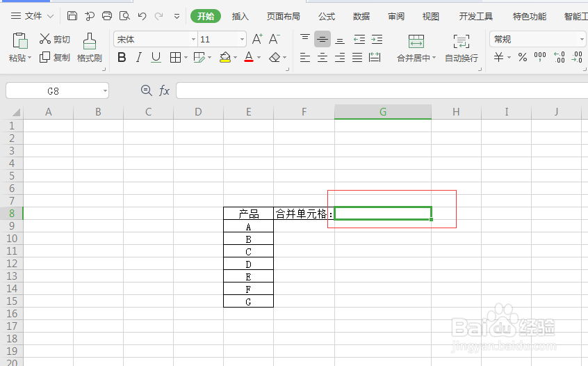Toggle bold formatting

click(x=122, y=58)
